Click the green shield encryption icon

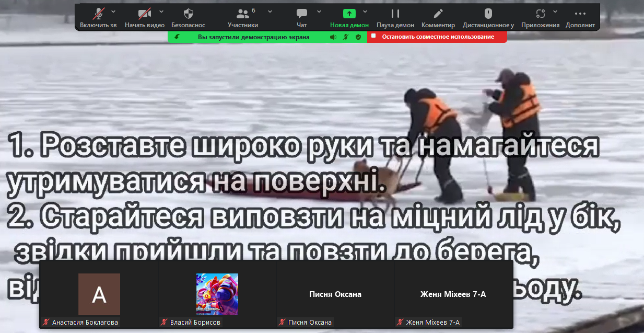tap(358, 37)
